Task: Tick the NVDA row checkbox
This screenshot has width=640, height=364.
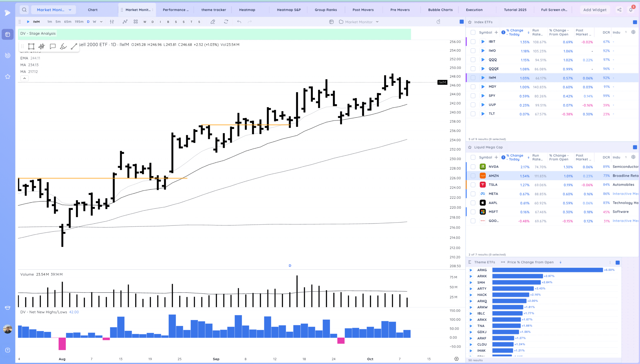Action: click(473, 167)
